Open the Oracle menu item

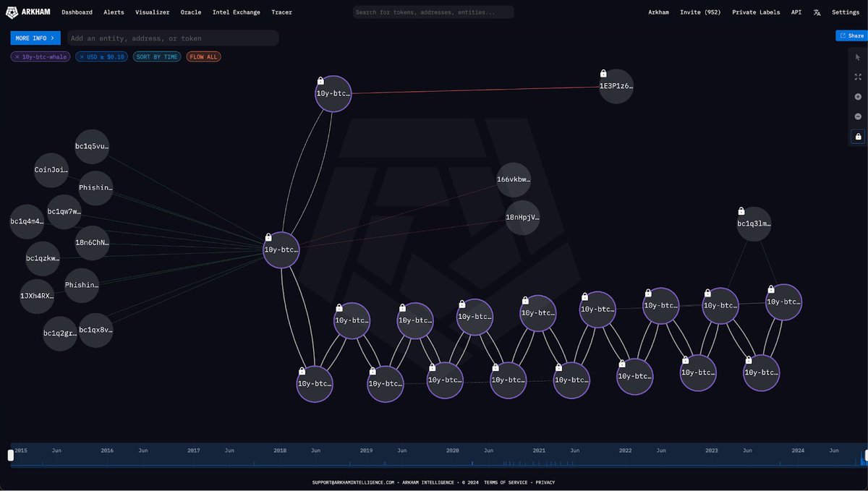191,12
